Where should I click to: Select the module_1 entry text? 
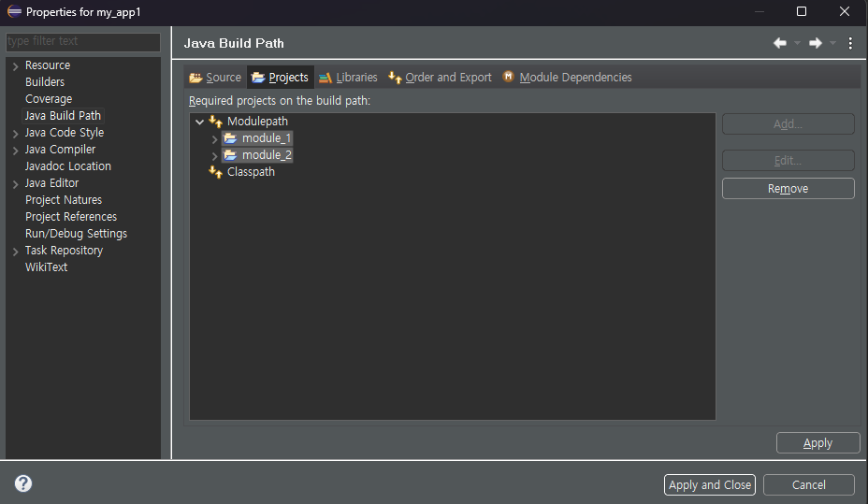click(x=267, y=138)
